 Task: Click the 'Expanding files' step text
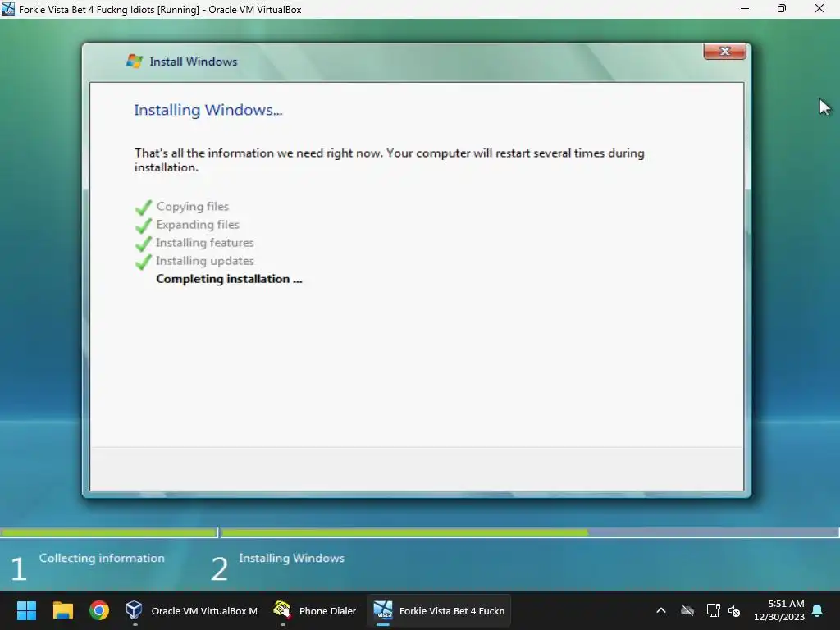[x=198, y=225]
